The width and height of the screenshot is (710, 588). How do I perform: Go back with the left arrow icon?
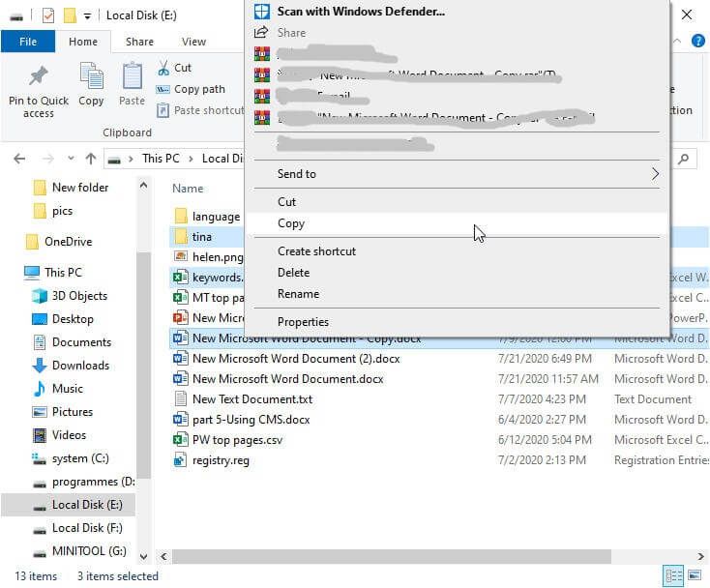pyautogui.click(x=19, y=159)
